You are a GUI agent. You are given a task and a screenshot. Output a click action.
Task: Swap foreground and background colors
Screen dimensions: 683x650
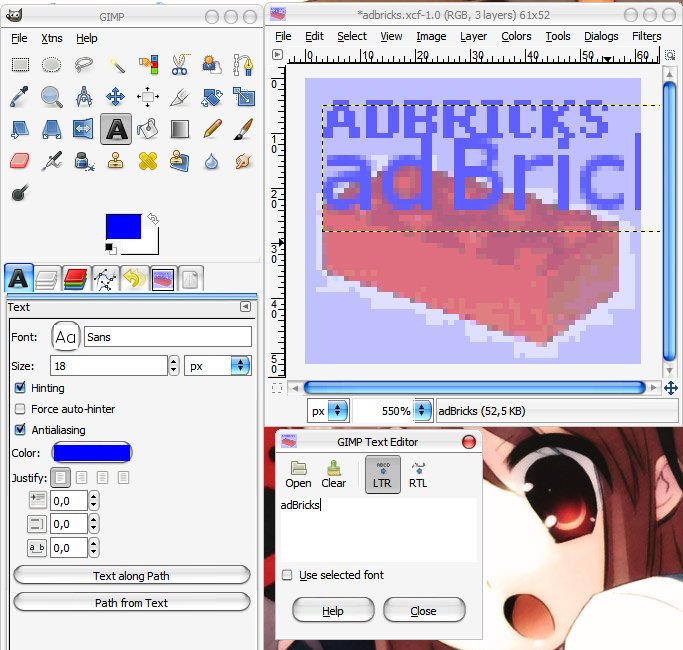coord(153,218)
